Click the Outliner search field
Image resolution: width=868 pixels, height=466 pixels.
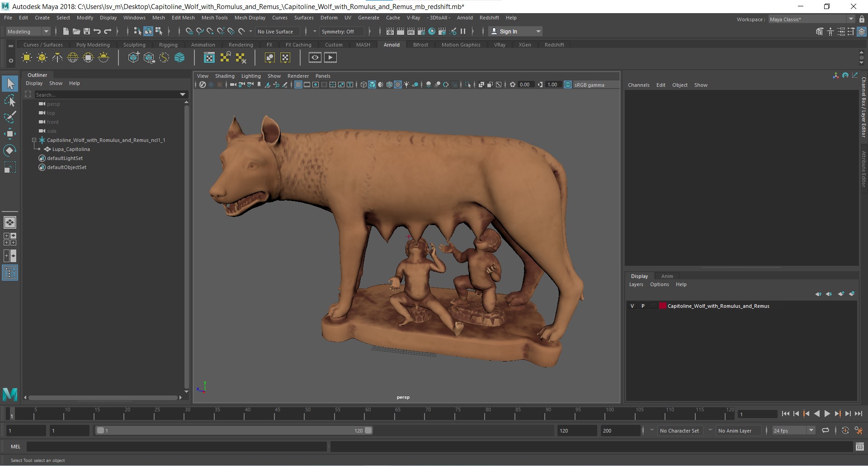(107, 94)
